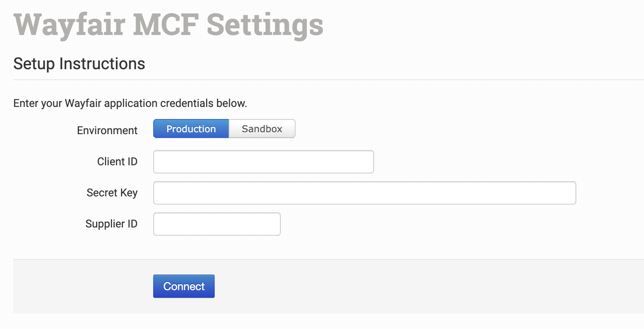Click the gray footer bar beside Connect
Image resolution: width=644 pixels, height=329 pixels.
389,286
